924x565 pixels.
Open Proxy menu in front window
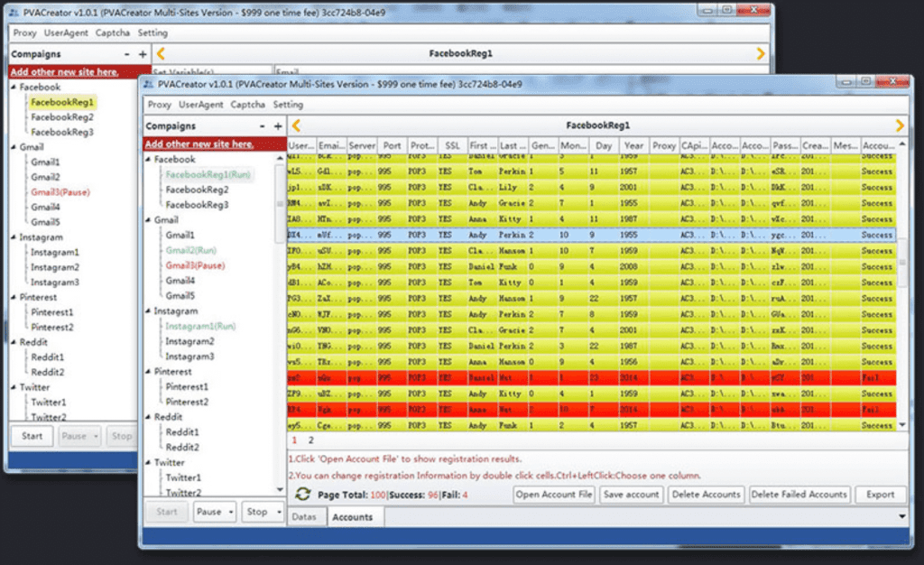click(x=159, y=105)
